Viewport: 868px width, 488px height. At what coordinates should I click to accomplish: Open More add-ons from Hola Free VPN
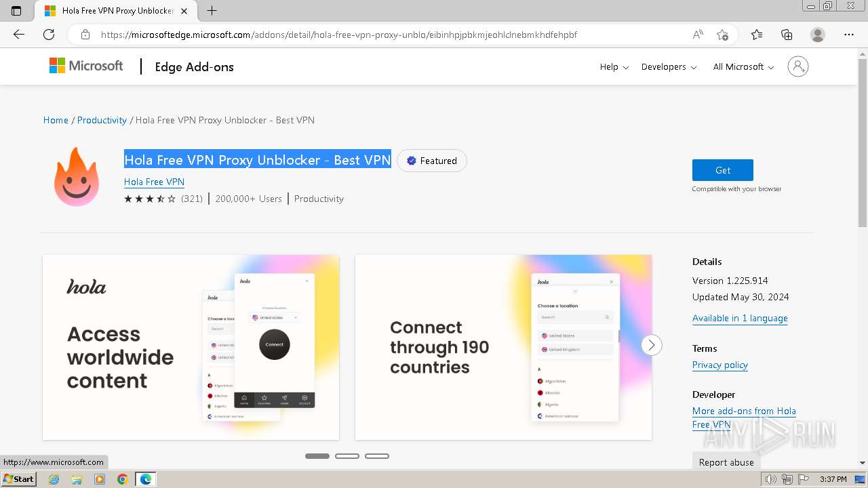[744, 418]
